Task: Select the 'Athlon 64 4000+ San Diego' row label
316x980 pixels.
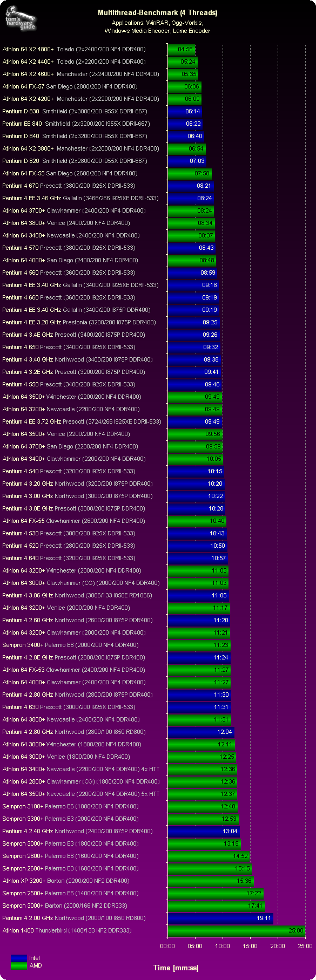Action: tap(71, 260)
